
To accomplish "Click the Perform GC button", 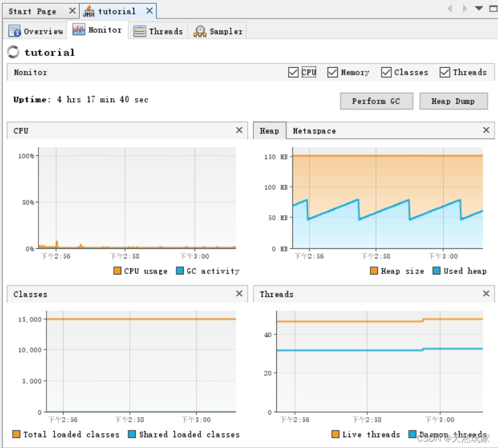I will pos(376,101).
